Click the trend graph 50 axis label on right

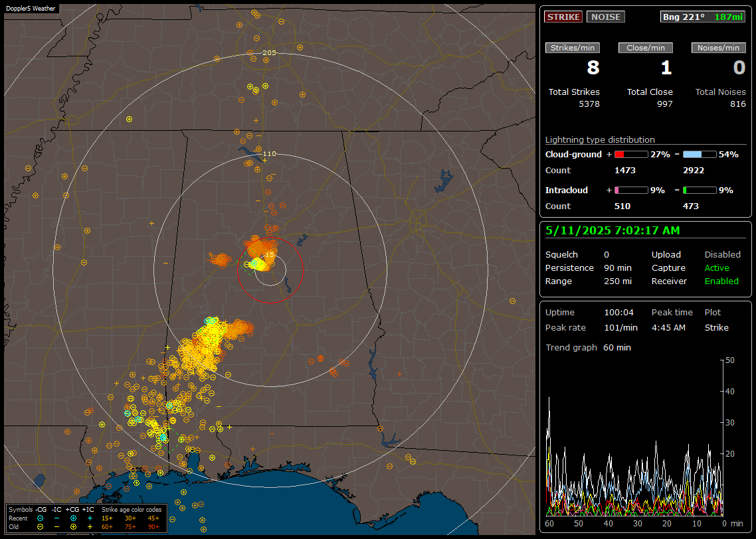click(x=730, y=360)
